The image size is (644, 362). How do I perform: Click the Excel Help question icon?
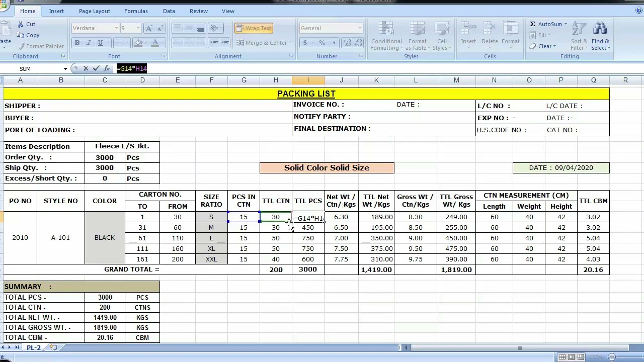(x=639, y=11)
